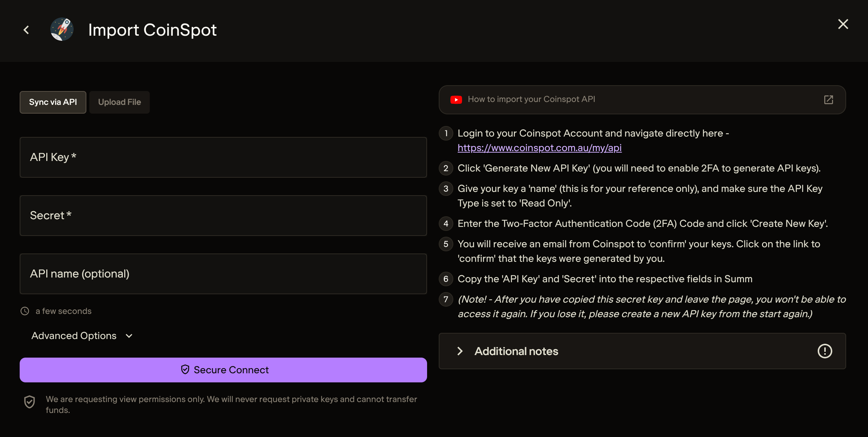Image resolution: width=868 pixels, height=437 pixels.
Task: Open 'How to import your Coinspot API' video
Action: click(x=642, y=100)
